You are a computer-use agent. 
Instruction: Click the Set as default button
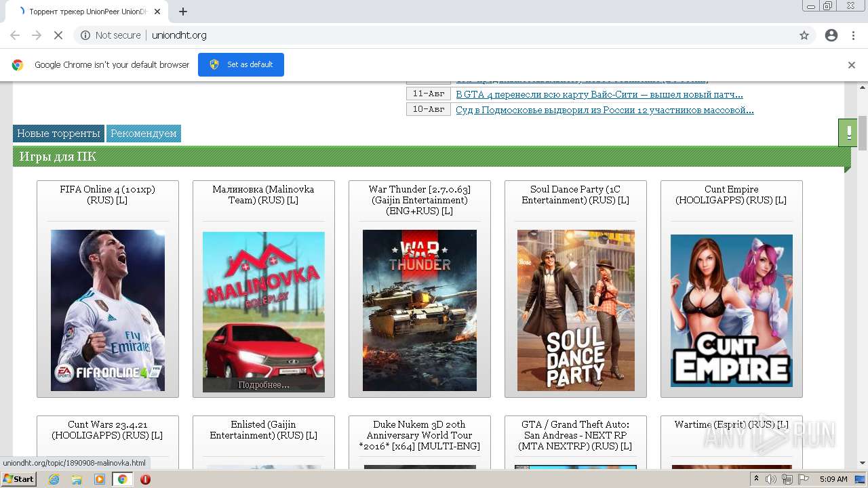tap(241, 64)
